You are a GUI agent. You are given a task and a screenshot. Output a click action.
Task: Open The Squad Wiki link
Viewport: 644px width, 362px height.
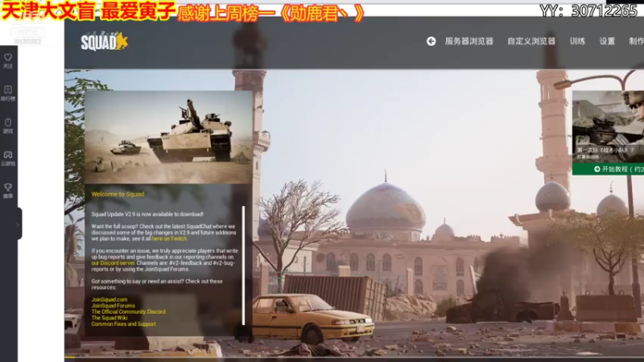[x=109, y=318]
